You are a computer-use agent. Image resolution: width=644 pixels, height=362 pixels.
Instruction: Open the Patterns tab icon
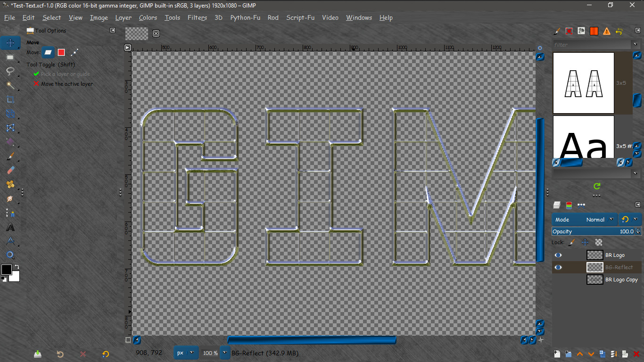coord(569,31)
